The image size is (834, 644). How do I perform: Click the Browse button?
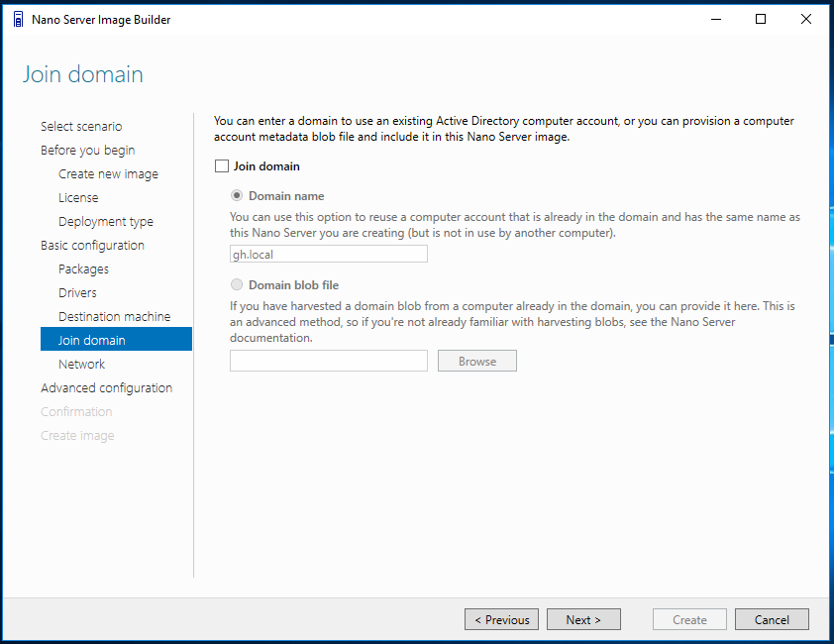[477, 361]
